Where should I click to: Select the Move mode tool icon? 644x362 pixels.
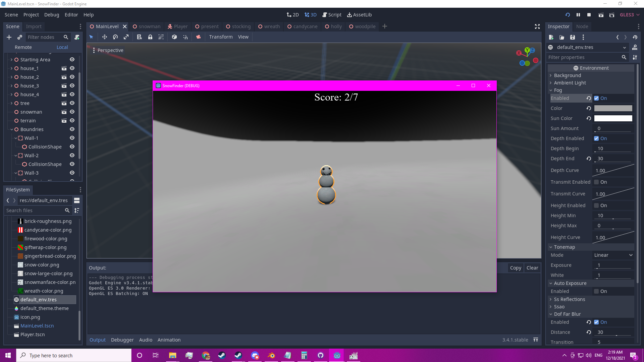tap(104, 37)
